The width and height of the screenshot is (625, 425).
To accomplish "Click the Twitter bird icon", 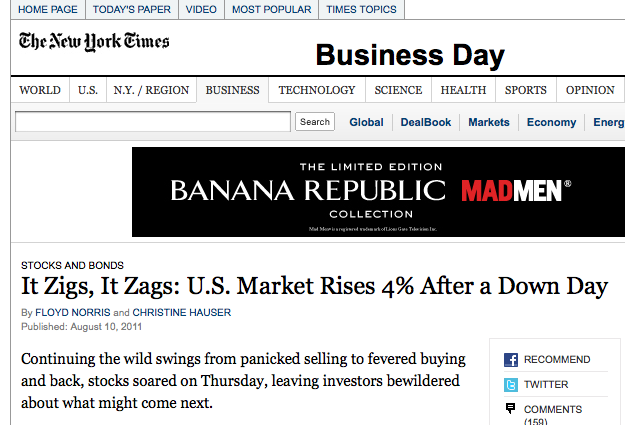I will [x=510, y=384].
